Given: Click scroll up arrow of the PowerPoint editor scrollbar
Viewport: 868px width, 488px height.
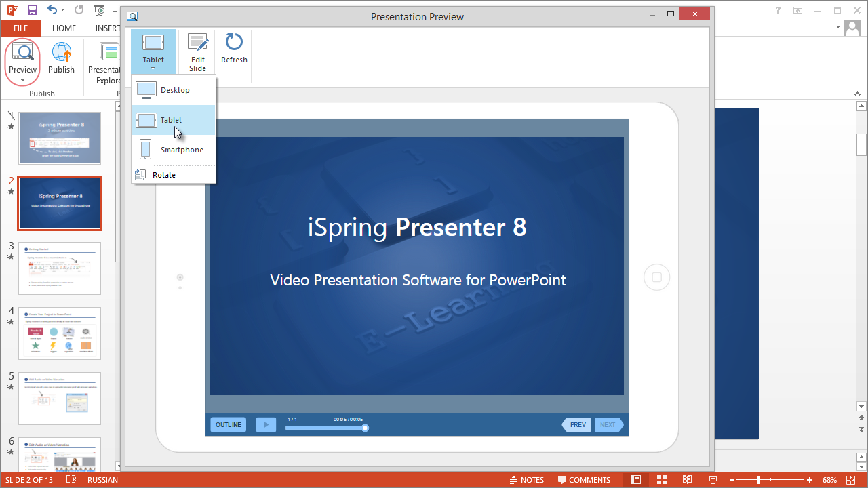Looking at the screenshot, I should [862, 105].
